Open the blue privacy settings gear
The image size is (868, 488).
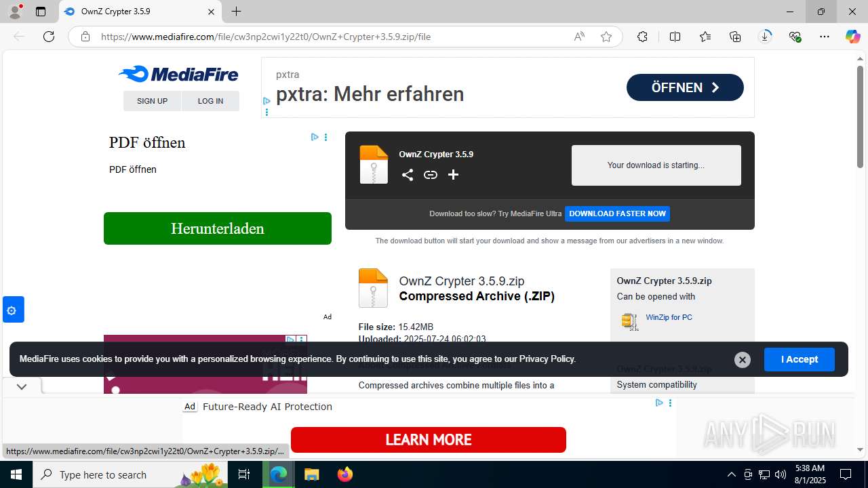coord(13,310)
